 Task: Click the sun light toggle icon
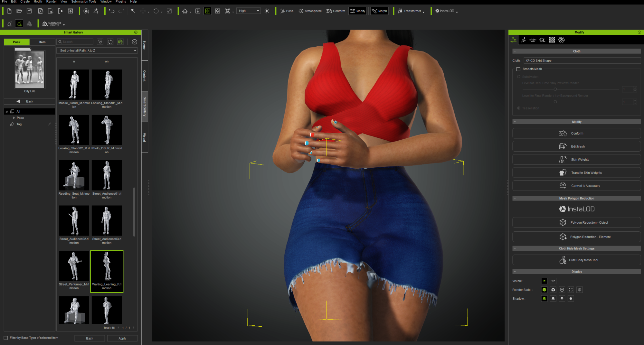[267, 11]
